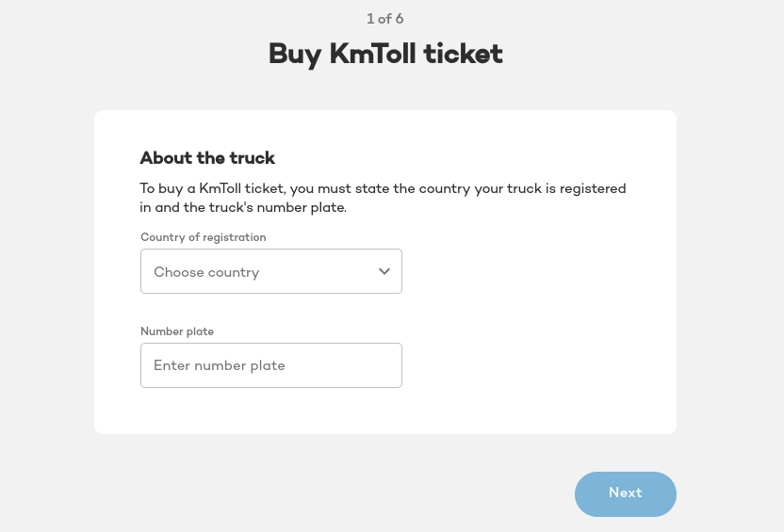This screenshot has width=784, height=532.
Task: Click the 'About the truck' heading
Action: 207,158
